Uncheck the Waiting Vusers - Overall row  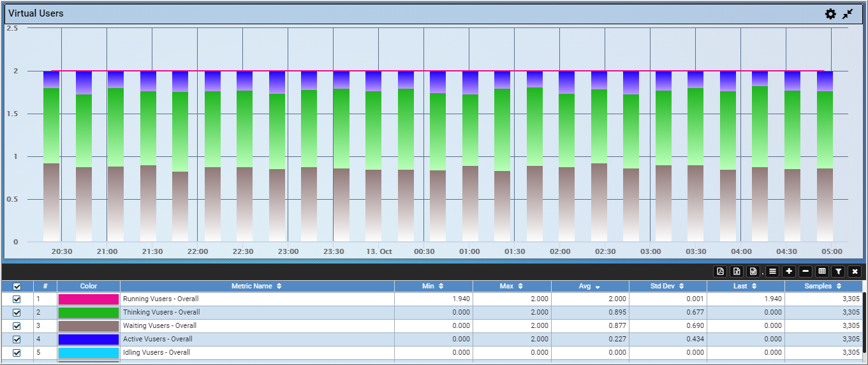17,325
